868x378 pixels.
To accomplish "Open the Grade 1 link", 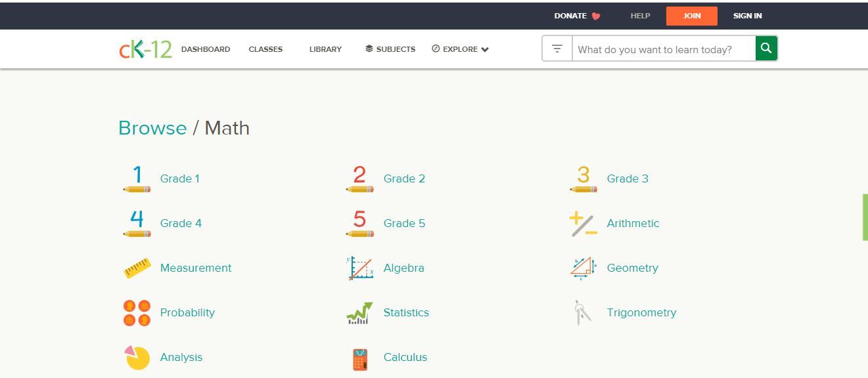I will (x=180, y=178).
